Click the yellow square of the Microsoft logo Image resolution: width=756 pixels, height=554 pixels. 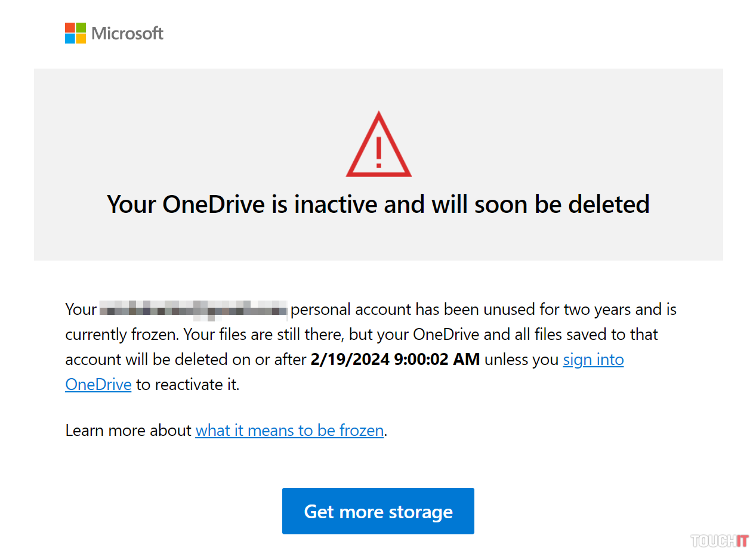(81, 39)
